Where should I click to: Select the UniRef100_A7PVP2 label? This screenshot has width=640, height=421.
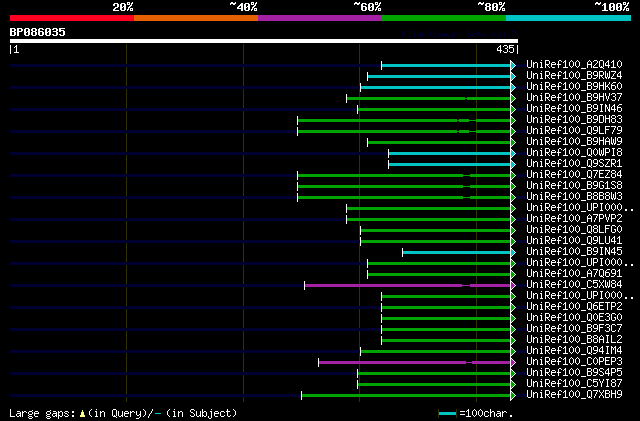click(x=574, y=219)
